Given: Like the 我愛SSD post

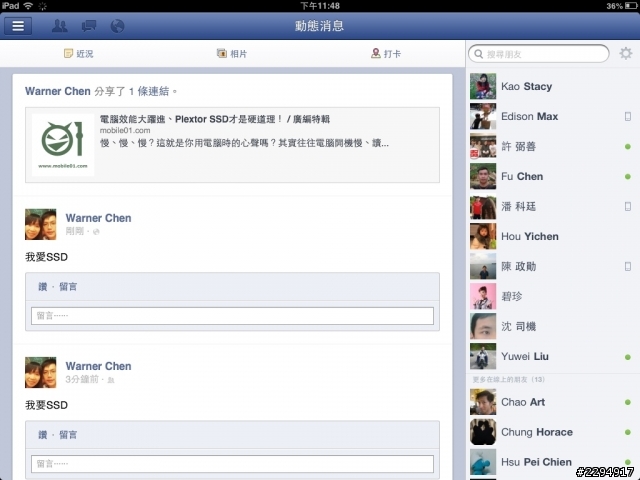Looking at the screenshot, I should [43, 287].
